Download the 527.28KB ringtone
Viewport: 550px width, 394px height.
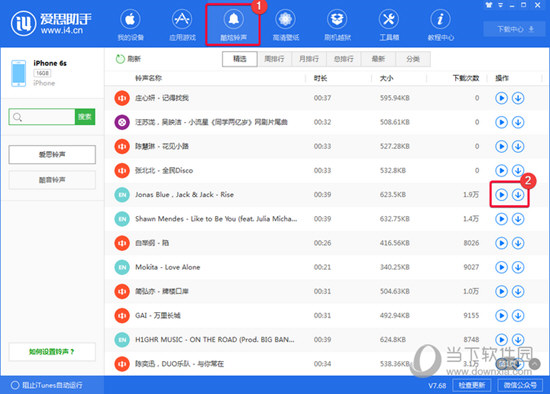click(518, 146)
